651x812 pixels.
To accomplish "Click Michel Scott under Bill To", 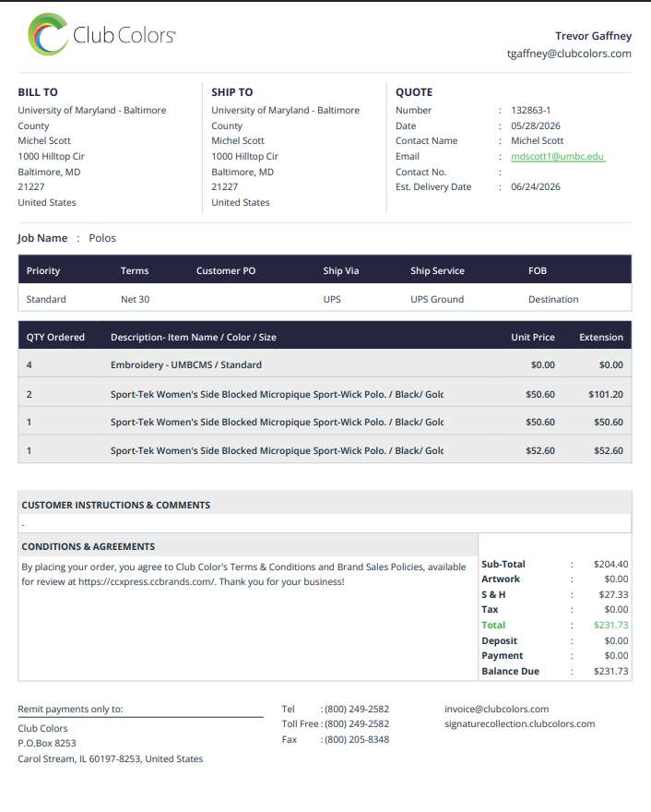I will point(44,141).
